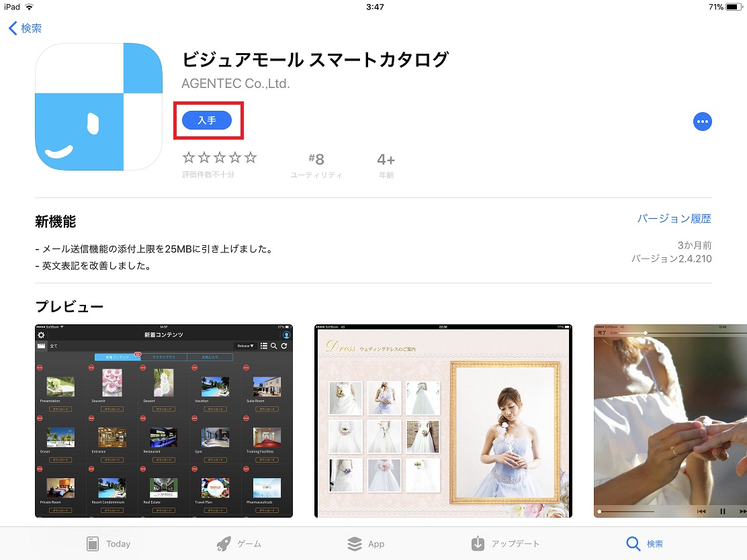
Task: Select the 検索 tab in bottom bar
Action: [x=644, y=544]
